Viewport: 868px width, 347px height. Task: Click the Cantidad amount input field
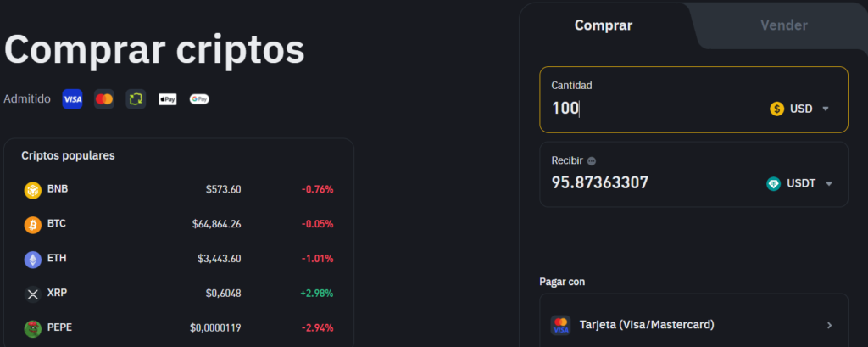tap(653, 109)
